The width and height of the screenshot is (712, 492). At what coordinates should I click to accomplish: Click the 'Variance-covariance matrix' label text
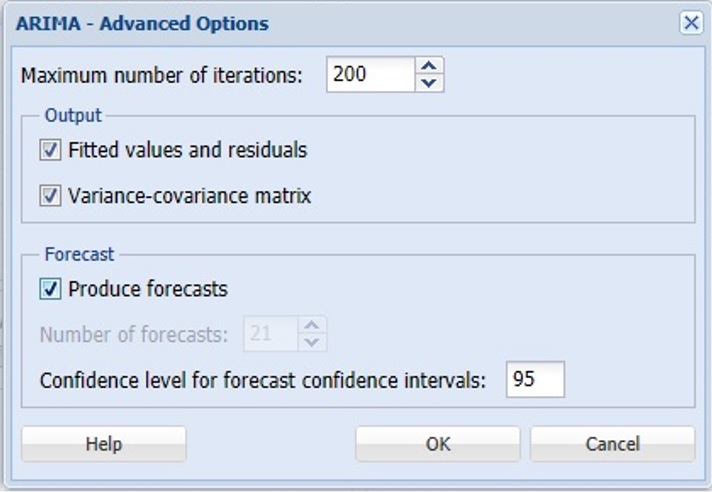click(190, 196)
